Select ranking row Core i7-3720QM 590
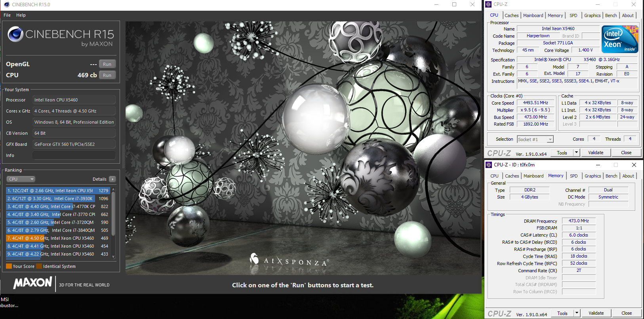Viewport: 644px width, 319px height. [58, 222]
